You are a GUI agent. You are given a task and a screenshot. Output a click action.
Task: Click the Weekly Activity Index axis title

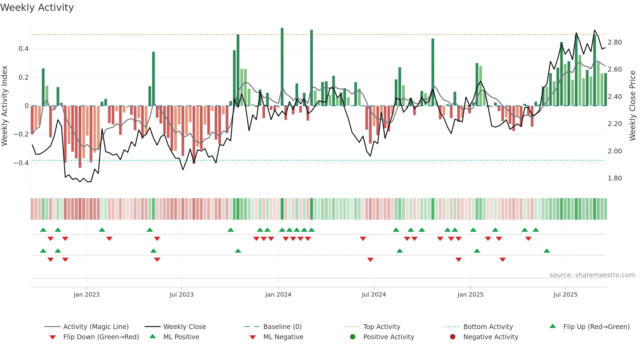coord(4,106)
